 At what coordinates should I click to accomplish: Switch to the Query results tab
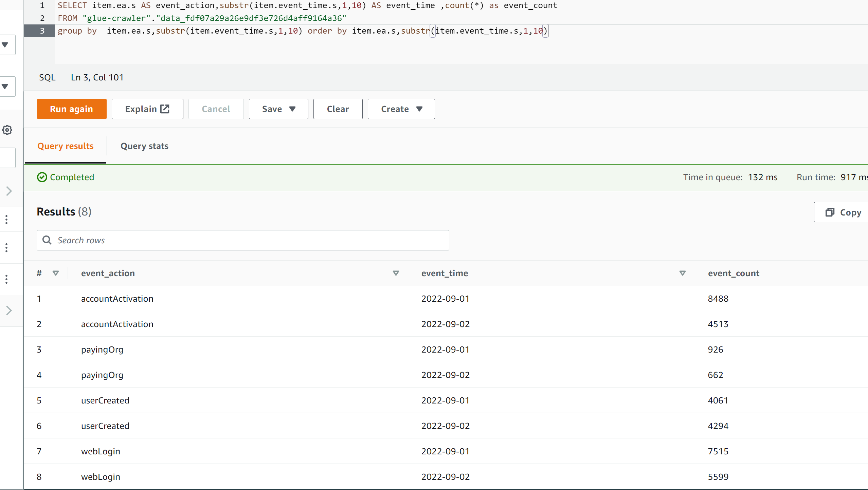tap(66, 146)
